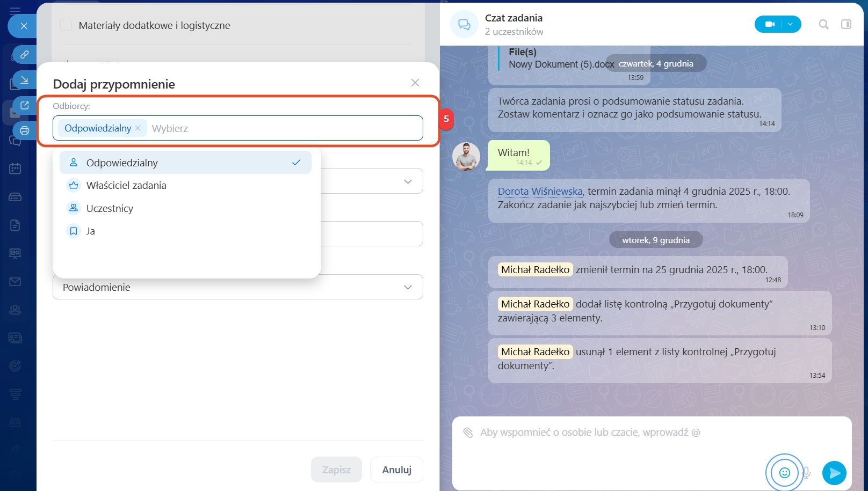Open the Powiadomienie dropdown
This screenshot has height=491, width=868.
point(237,287)
